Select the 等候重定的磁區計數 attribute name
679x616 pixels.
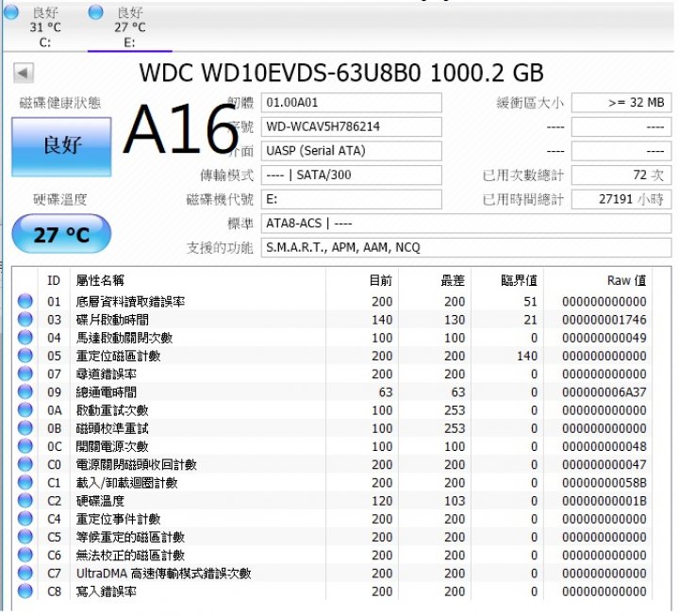point(130,537)
